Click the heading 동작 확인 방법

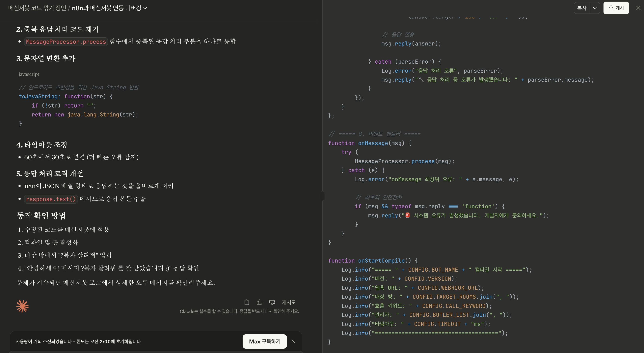tap(41, 215)
